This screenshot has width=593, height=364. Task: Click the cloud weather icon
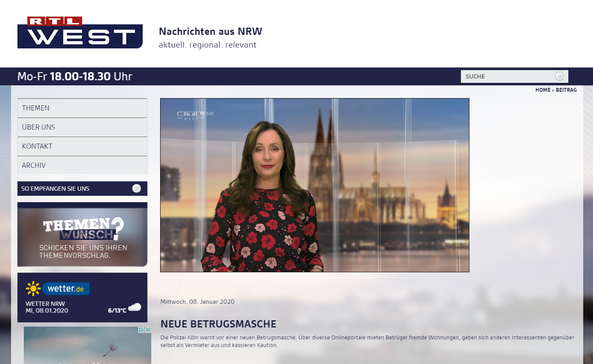point(135,307)
